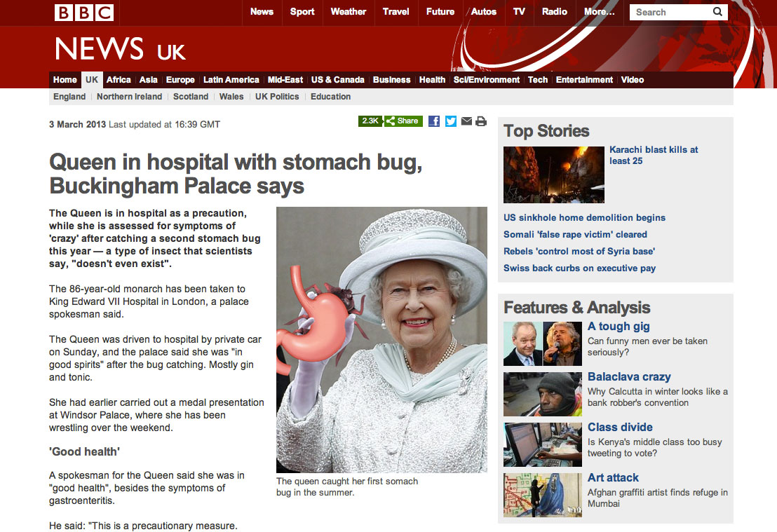Select the Health tab in news navigation
Screen dimensions: 777x532
click(x=432, y=80)
